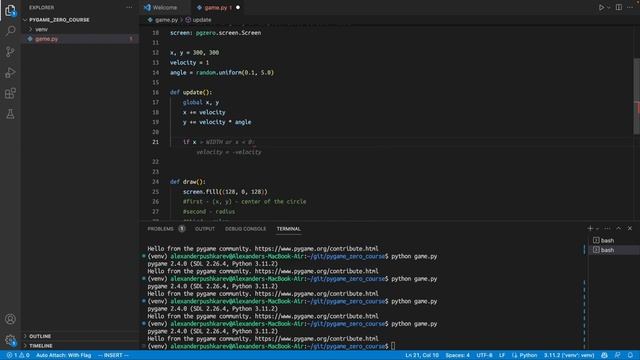Click the editor vertical scrollbar
This screenshot has height=360, width=640.
pos(637,96)
